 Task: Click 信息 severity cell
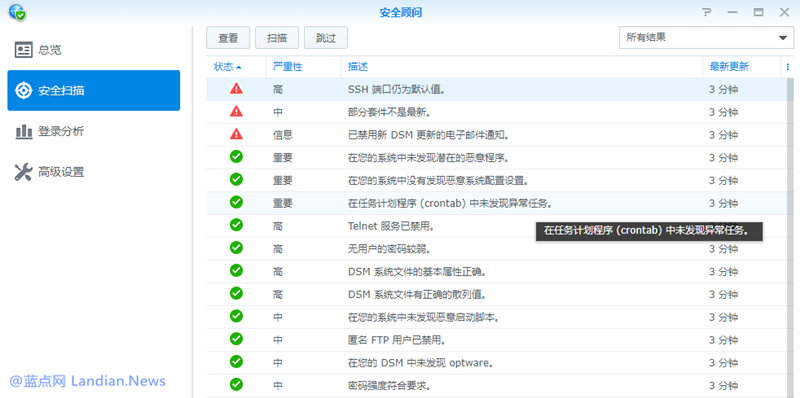pyautogui.click(x=283, y=135)
